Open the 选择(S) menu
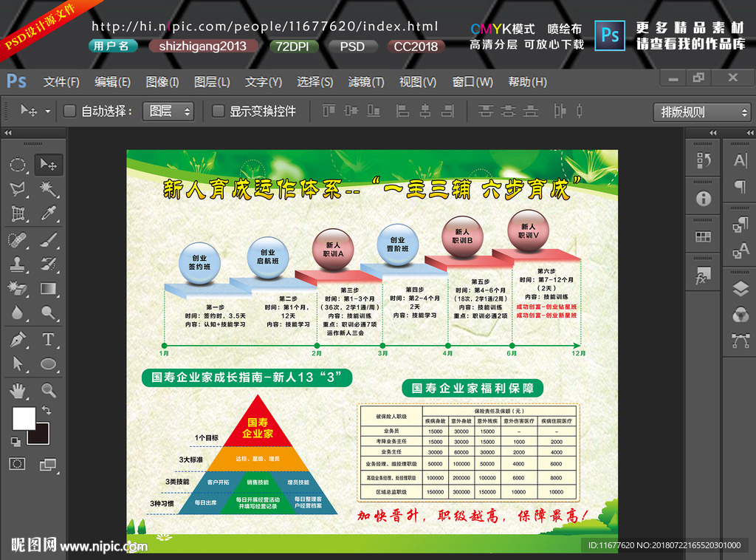756x560 pixels. pyautogui.click(x=315, y=82)
